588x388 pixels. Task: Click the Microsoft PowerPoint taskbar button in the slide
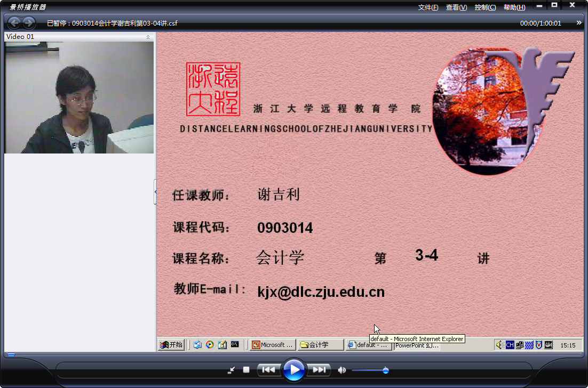coord(273,344)
